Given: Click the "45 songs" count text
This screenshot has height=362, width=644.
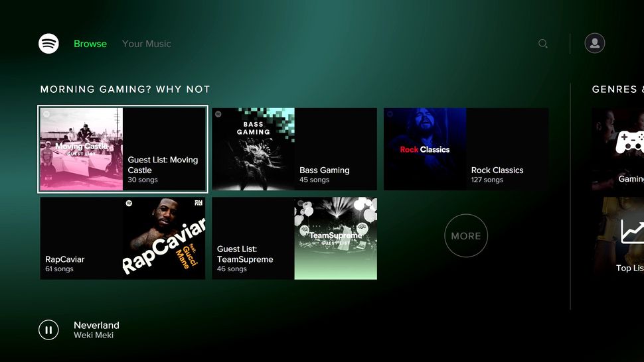Looking at the screenshot, I should 314,180.
